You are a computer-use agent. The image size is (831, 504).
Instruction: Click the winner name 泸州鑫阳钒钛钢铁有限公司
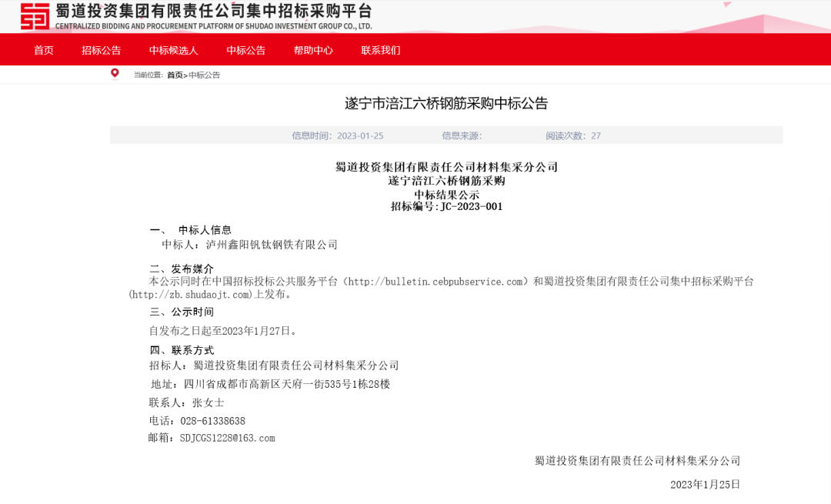(272, 245)
